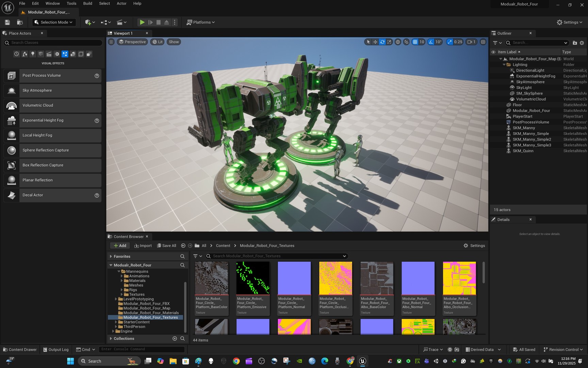Activate the Translate move tool in viewport

(x=375, y=42)
